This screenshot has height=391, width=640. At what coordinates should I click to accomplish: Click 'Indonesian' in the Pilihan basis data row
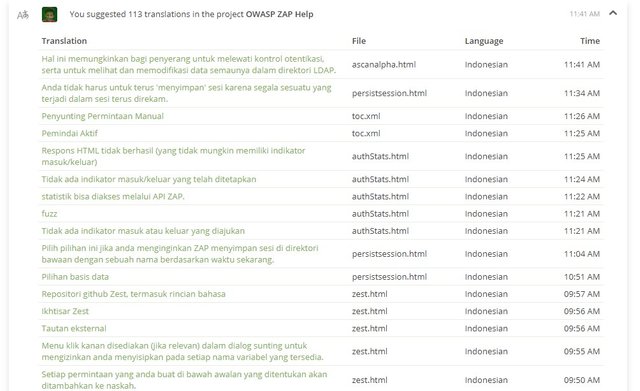486,277
